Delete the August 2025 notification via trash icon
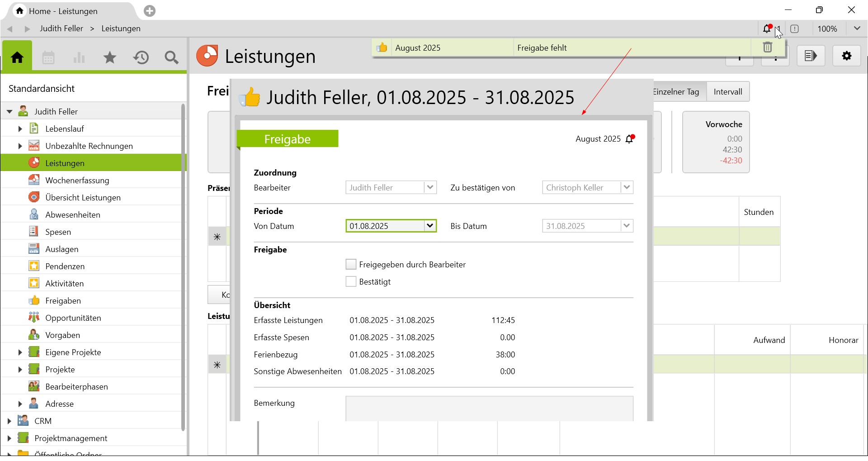This screenshot has height=461, width=868. (x=767, y=48)
